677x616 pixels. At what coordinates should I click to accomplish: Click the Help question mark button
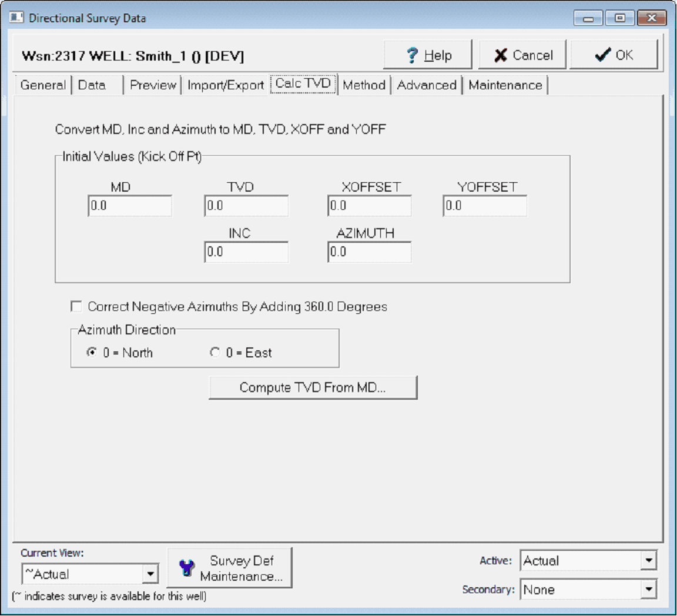(x=427, y=55)
